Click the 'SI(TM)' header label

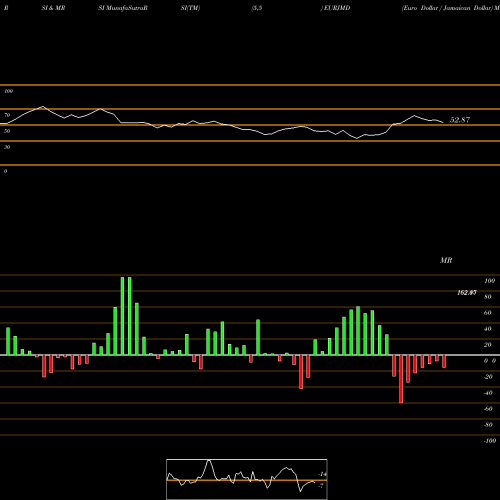point(190,8)
